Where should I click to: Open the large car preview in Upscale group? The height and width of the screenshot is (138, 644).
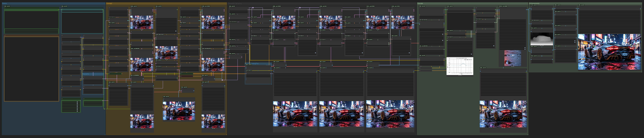[503, 114]
